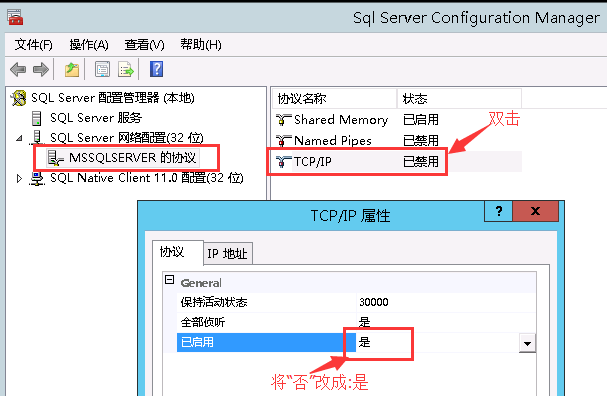Select MSSQLSERVER 的协议 in the tree

(x=132, y=158)
